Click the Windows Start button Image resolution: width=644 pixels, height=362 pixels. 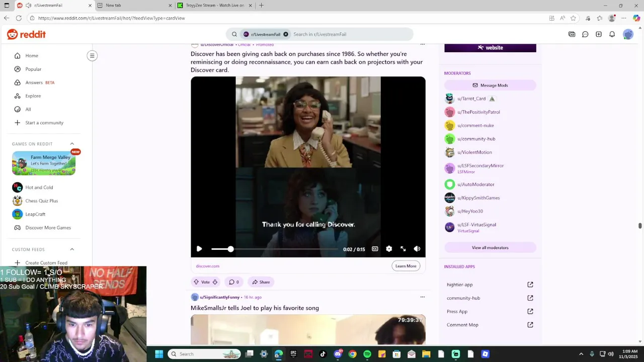click(x=159, y=354)
